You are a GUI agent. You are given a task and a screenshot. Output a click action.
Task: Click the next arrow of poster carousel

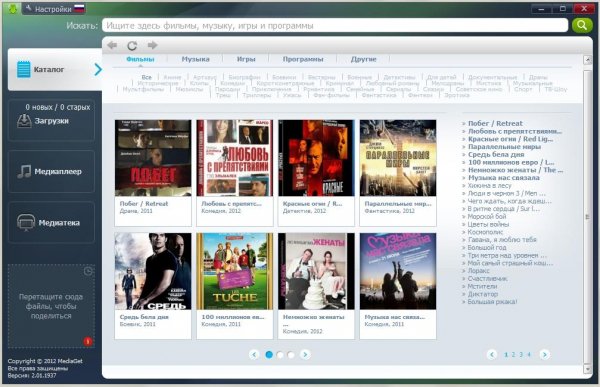coord(305,354)
